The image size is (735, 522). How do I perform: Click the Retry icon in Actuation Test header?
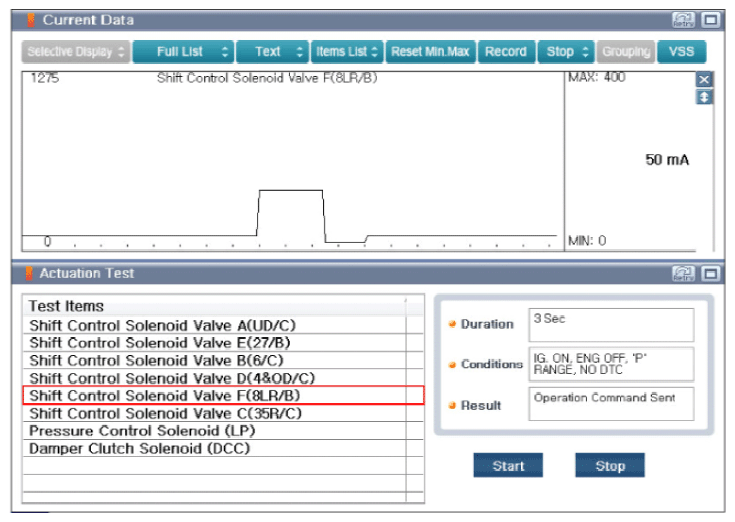tap(683, 273)
